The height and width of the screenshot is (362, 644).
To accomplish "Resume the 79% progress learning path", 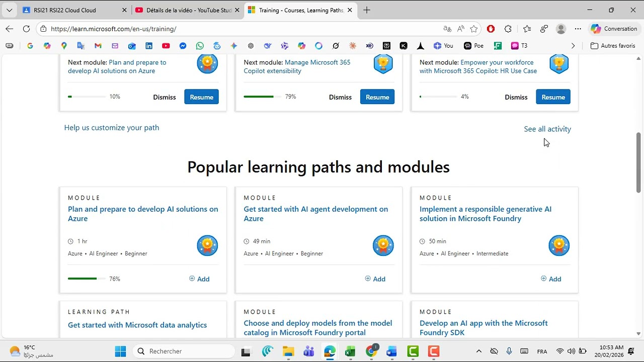I will click(x=377, y=97).
